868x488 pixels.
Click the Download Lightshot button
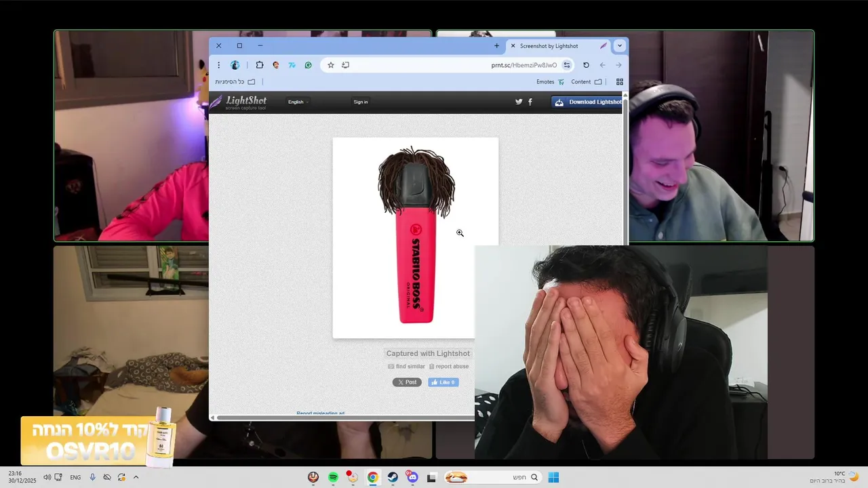[587, 102]
